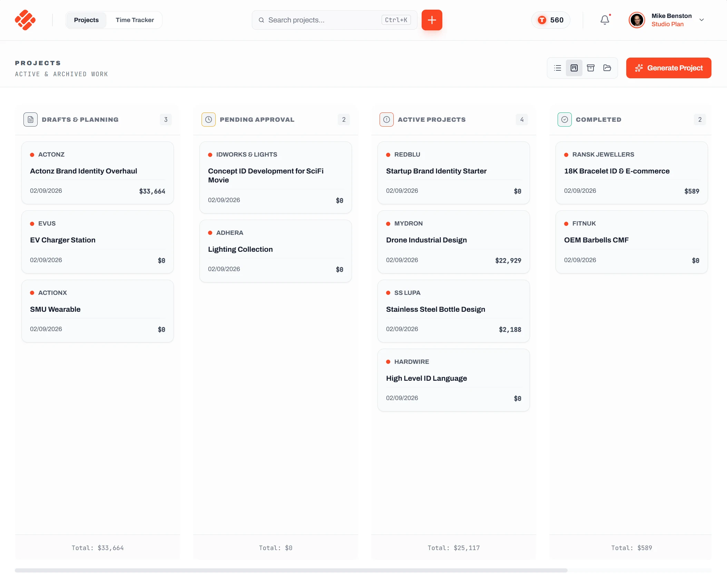Open SMU Wearable project card
This screenshot has width=727, height=588.
coord(98,311)
